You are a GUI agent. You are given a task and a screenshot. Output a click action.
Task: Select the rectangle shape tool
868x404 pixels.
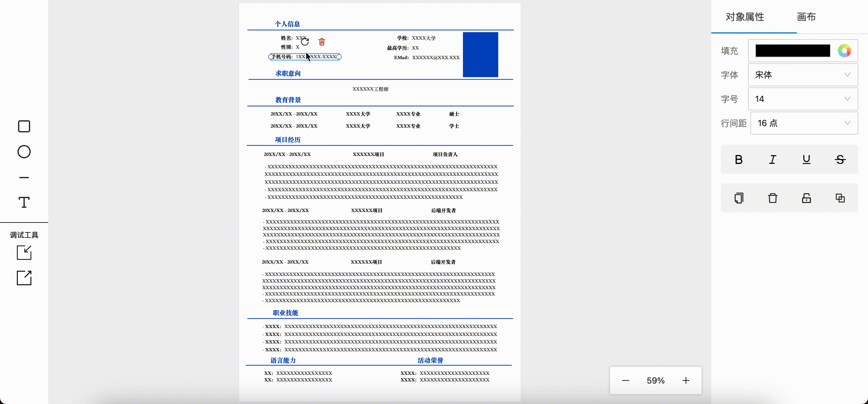24,126
